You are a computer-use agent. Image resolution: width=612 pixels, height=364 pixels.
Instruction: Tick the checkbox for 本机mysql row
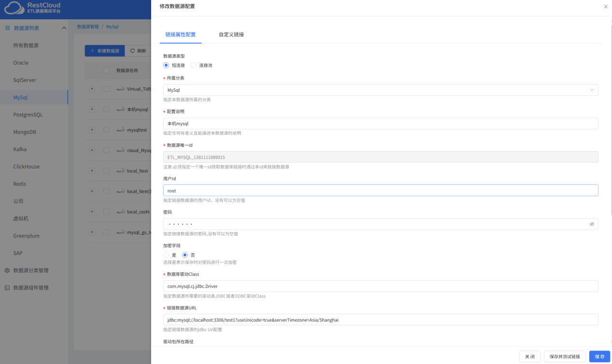106,110
